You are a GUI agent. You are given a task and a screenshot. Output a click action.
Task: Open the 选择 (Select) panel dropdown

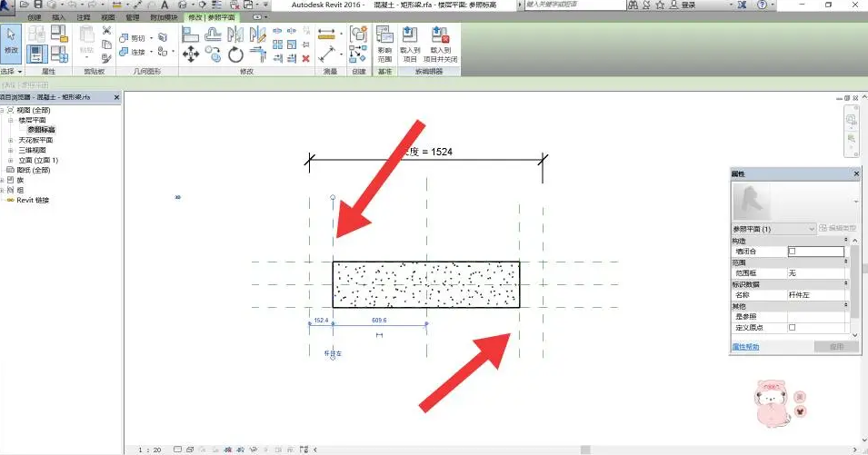(12, 72)
